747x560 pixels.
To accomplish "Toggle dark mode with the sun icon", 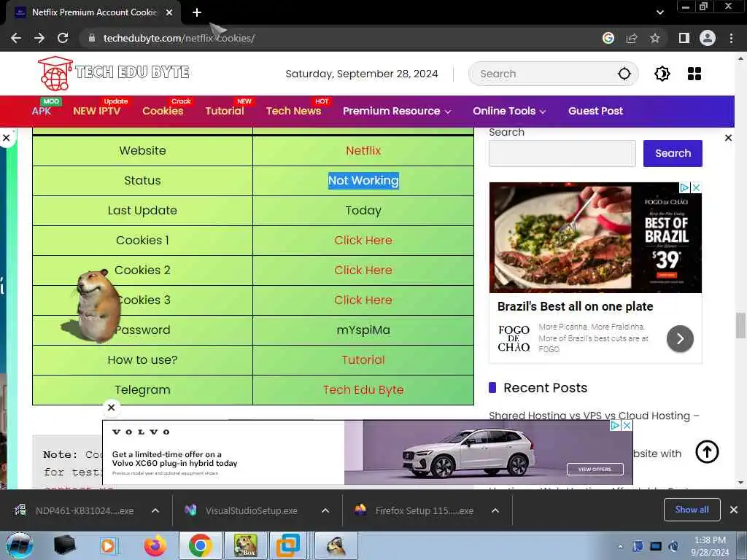I will tap(662, 74).
